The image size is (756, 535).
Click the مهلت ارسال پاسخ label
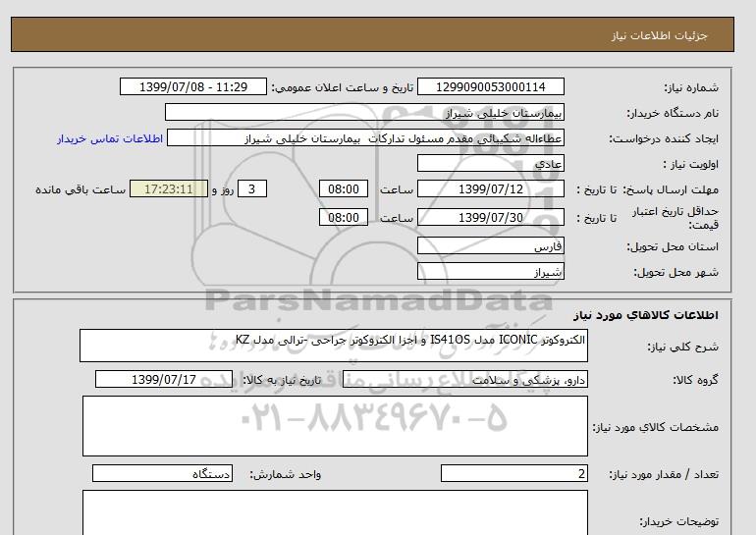click(x=671, y=189)
